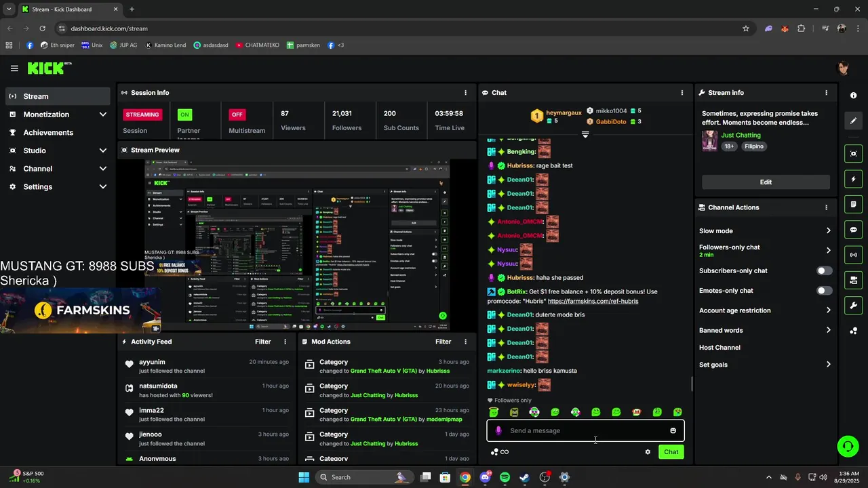This screenshot has height=488, width=868.
Task: Open the user profile avatar menu
Action: (x=844, y=68)
